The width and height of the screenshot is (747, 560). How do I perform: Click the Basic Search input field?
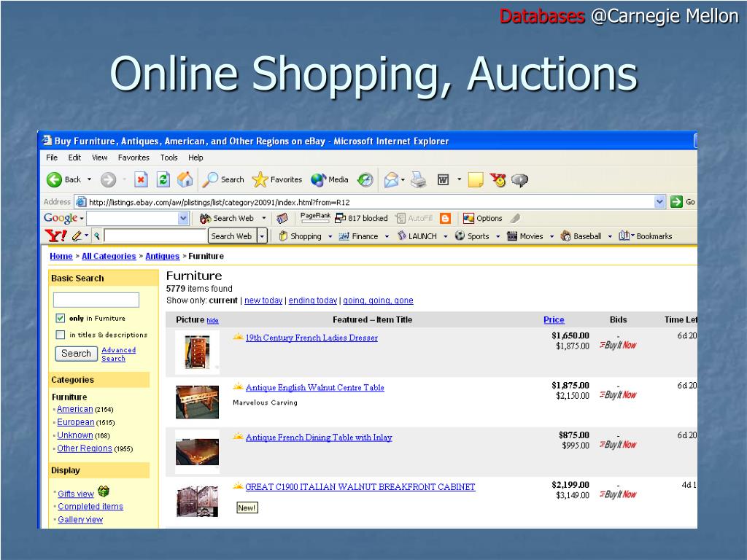pyautogui.click(x=96, y=300)
